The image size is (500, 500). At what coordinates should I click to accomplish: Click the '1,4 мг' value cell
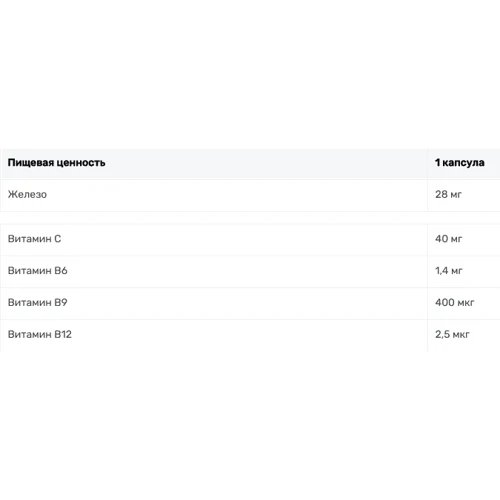(x=464, y=271)
